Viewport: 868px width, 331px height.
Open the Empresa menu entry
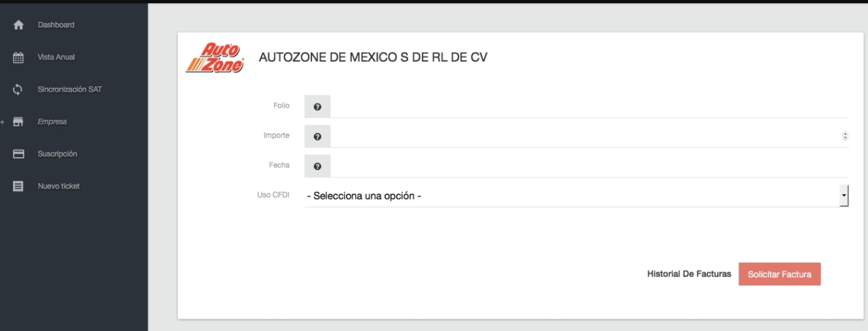(52, 122)
